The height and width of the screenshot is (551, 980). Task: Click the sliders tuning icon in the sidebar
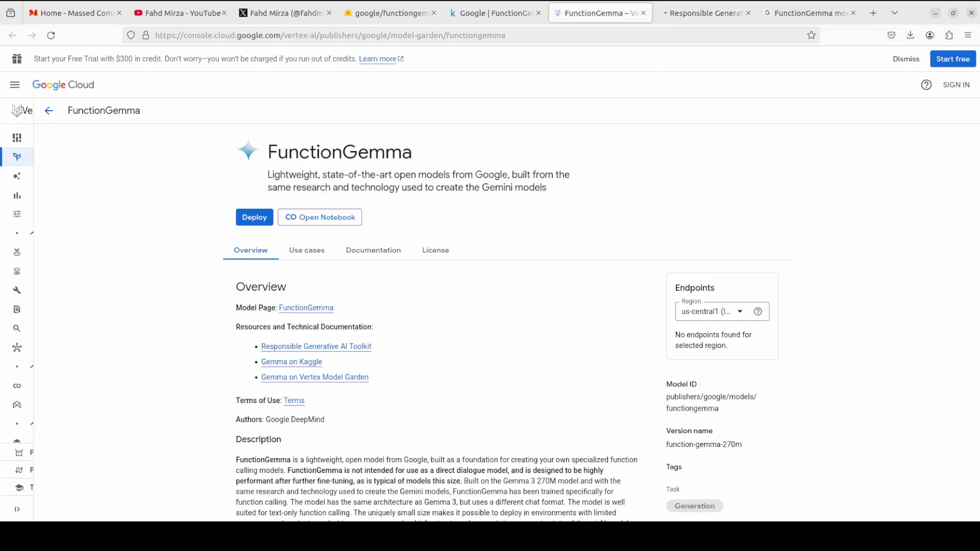17,214
